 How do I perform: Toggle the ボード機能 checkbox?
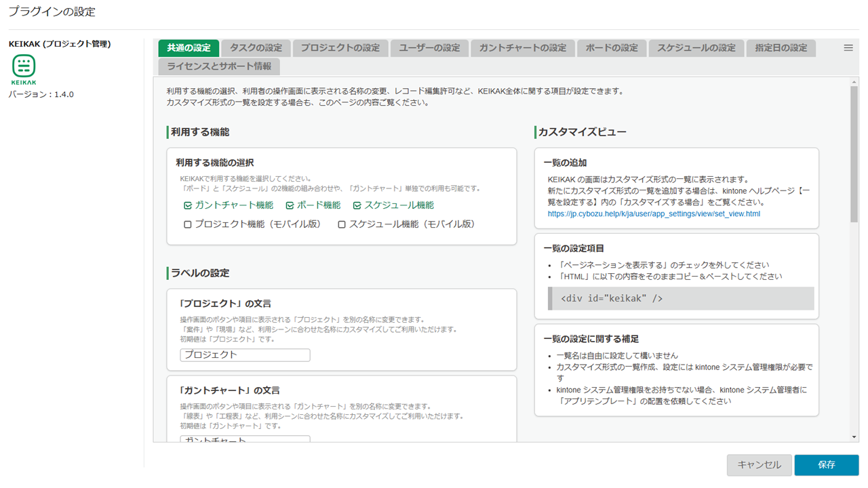(290, 205)
